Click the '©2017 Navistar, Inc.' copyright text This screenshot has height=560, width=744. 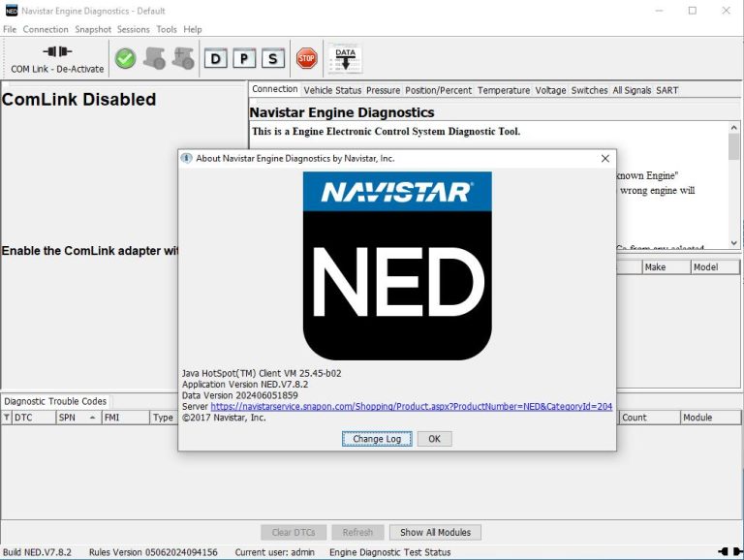point(224,418)
